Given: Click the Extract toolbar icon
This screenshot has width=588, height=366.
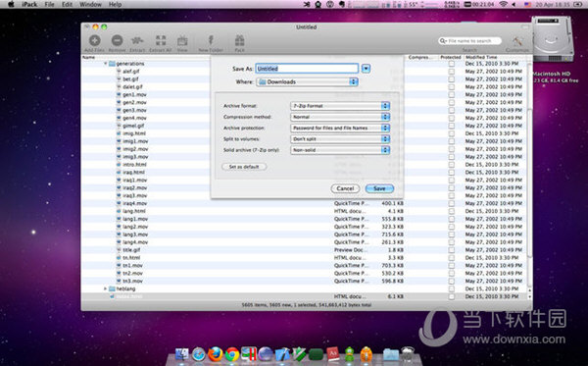Looking at the screenshot, I should point(137,40).
